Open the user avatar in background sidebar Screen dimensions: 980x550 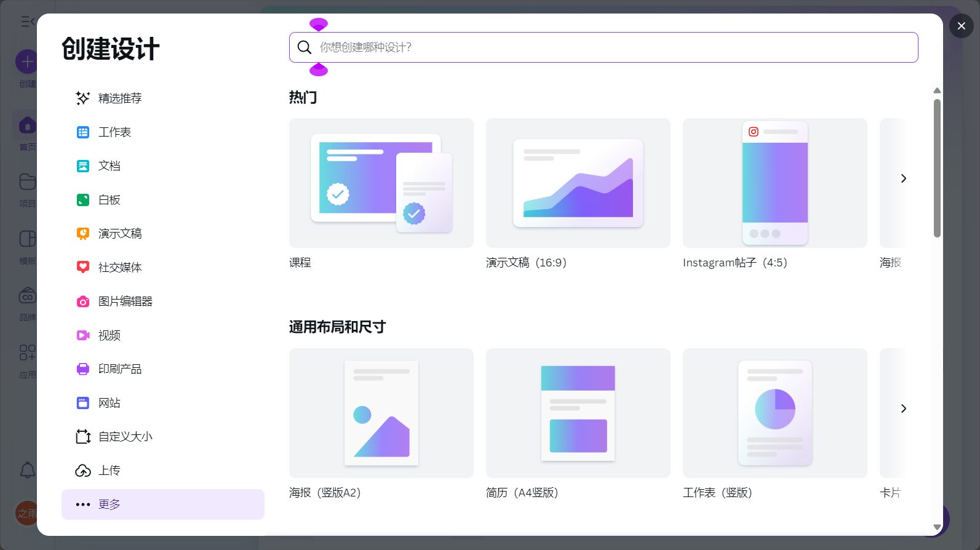click(x=26, y=512)
